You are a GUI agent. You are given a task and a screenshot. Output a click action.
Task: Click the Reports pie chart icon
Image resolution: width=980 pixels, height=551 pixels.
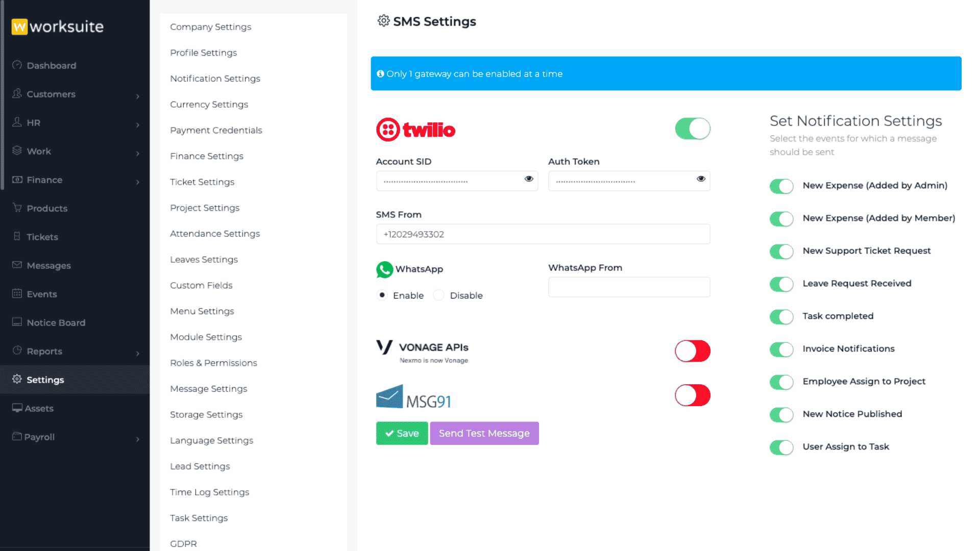[x=17, y=350]
